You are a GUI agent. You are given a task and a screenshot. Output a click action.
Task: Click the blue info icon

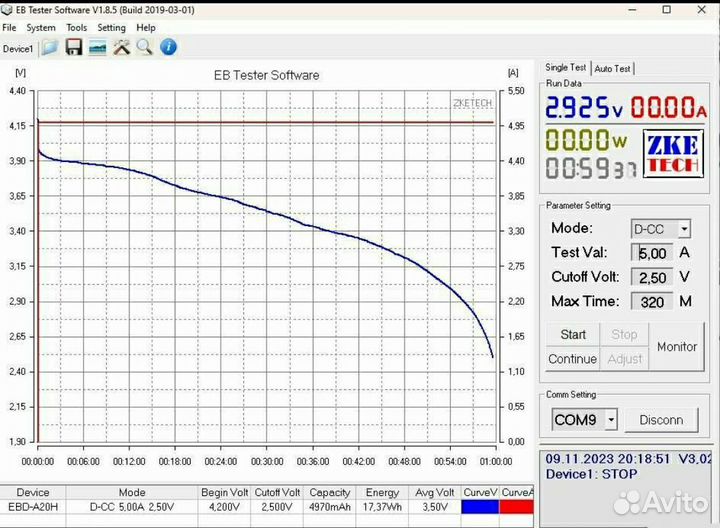point(169,47)
